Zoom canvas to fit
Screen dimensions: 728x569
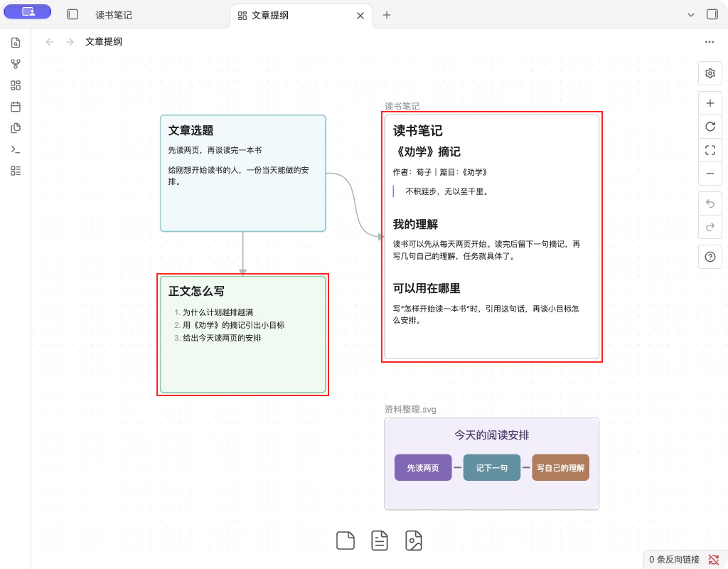point(710,150)
